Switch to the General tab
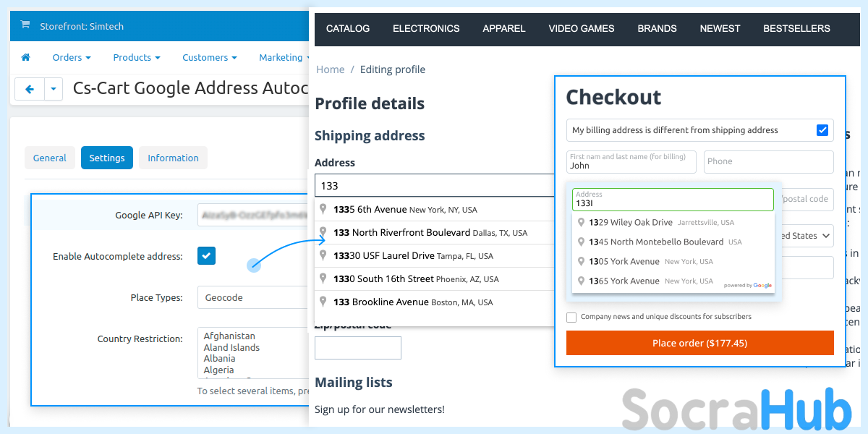868x434 pixels. (x=50, y=158)
